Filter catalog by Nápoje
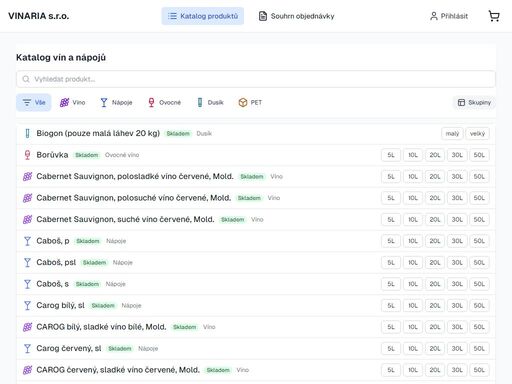512x384 pixels. (x=116, y=102)
